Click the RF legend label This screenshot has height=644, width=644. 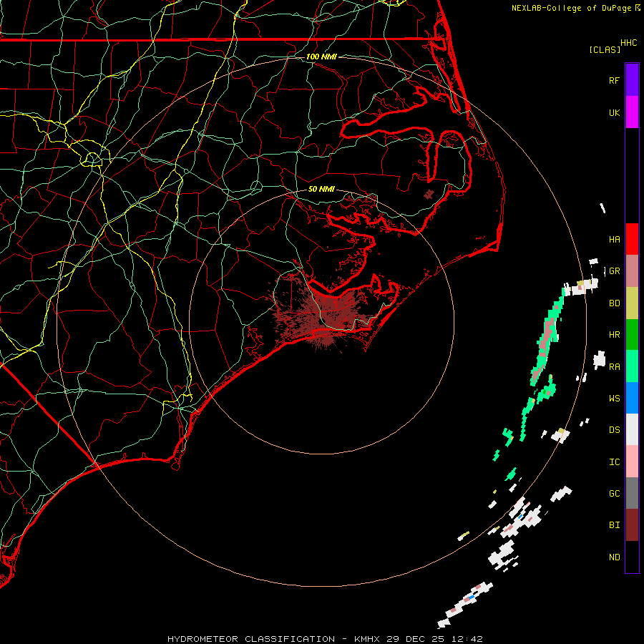pos(614,80)
